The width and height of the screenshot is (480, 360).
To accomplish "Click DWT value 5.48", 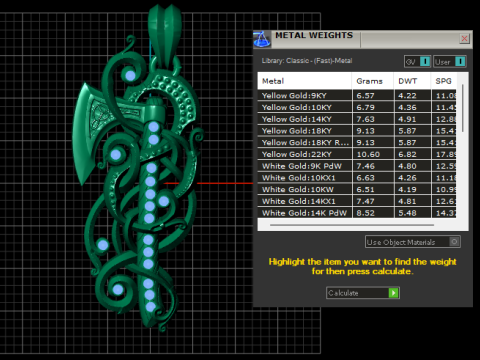I will coord(407,213).
